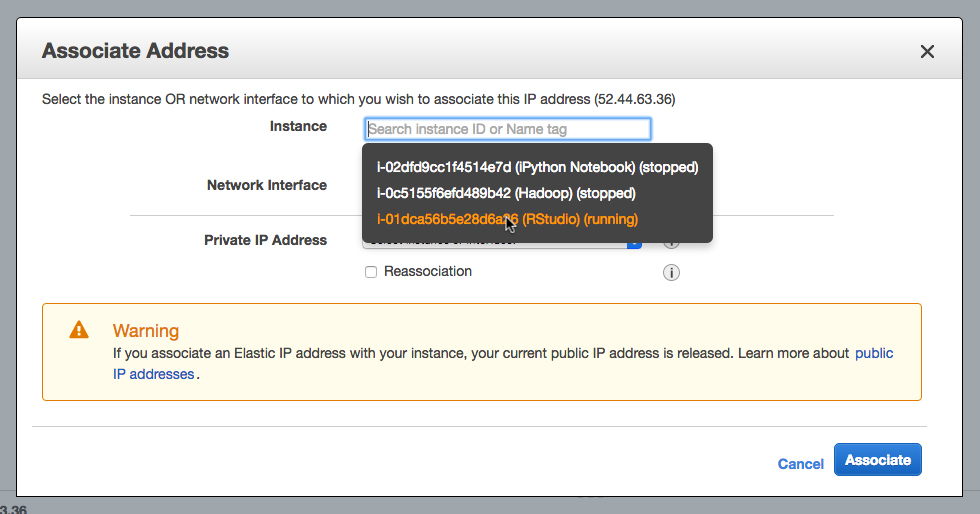Close the Associate Address dialog

tap(927, 52)
